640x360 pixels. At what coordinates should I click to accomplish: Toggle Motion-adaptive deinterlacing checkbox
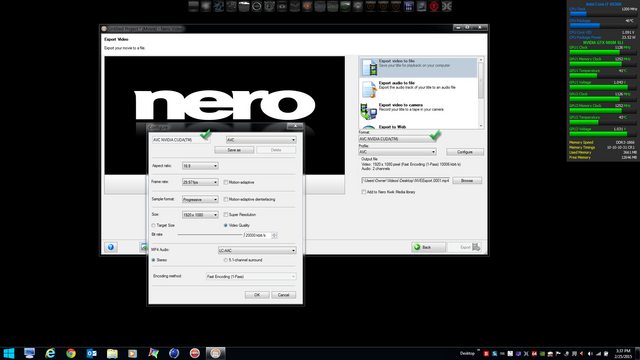[x=226, y=200]
